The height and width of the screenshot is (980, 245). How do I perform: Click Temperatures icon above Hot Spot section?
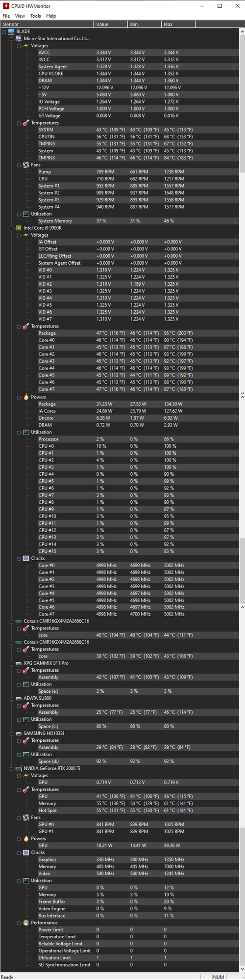point(26,789)
